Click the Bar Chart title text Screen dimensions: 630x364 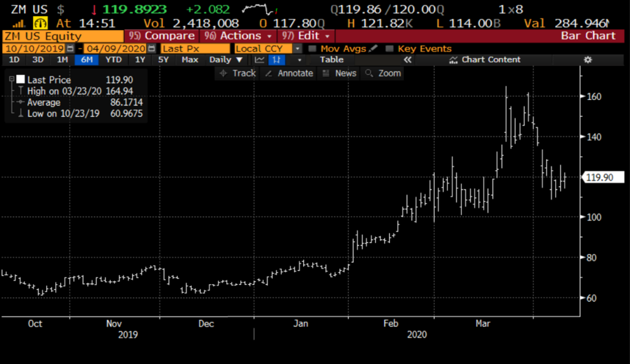coord(588,36)
